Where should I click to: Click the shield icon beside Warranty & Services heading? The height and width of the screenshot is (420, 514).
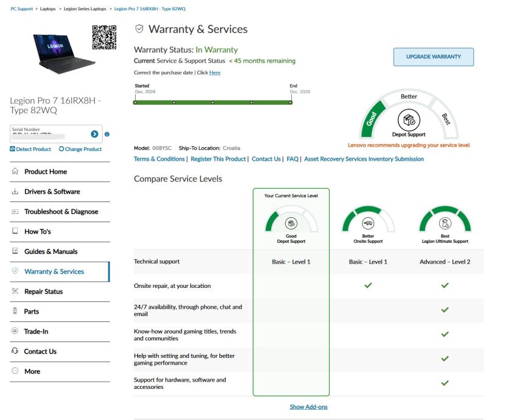click(x=139, y=29)
